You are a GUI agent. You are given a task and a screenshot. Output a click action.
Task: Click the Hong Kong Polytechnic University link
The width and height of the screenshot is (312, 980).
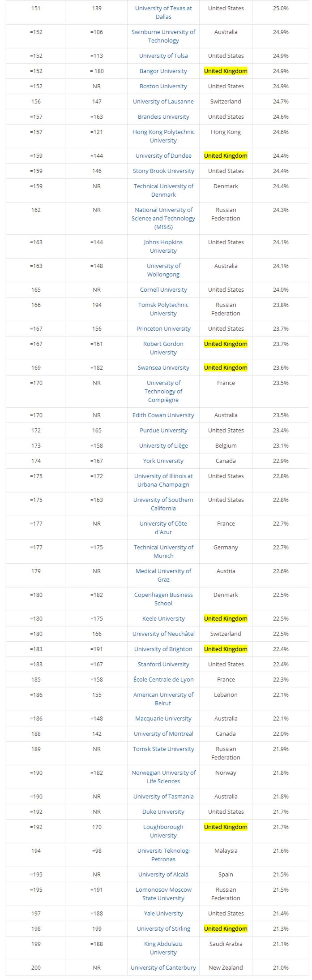pos(163,136)
